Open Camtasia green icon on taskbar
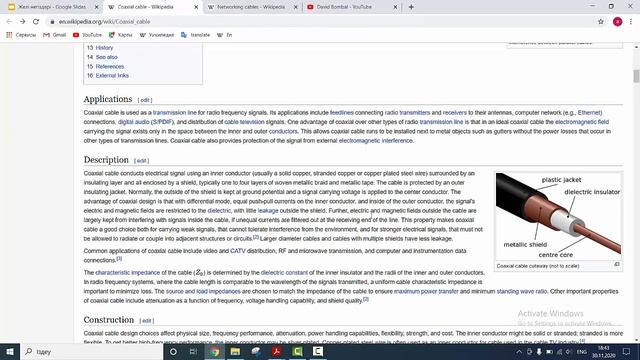 pos(297,351)
